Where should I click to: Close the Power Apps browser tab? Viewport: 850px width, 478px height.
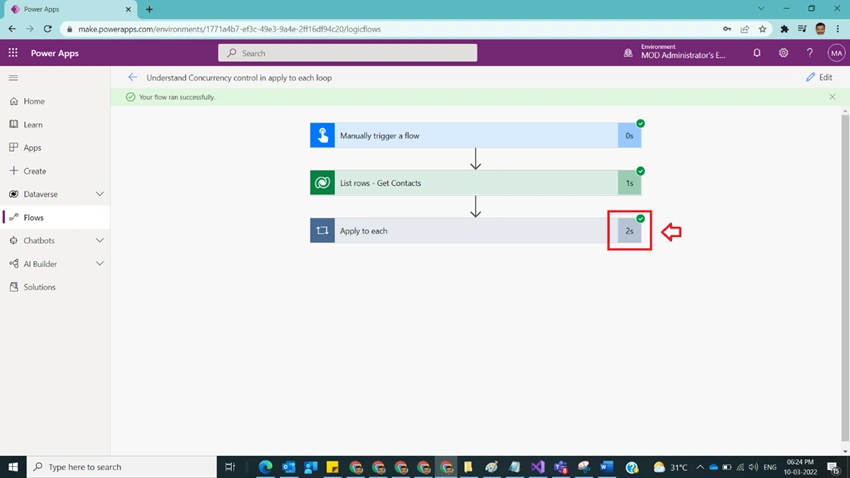pyautogui.click(x=128, y=9)
